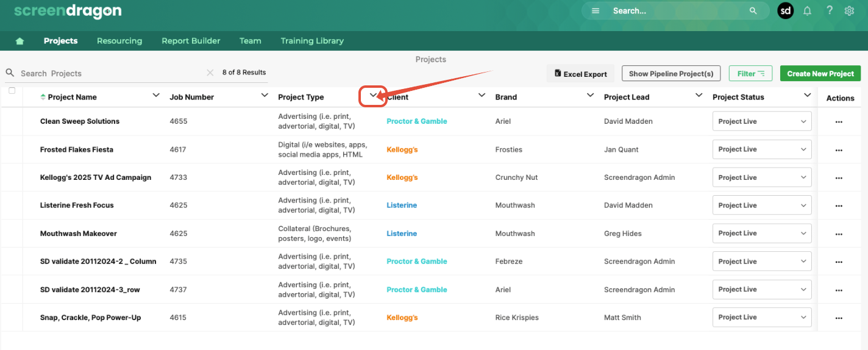The image size is (868, 350).
Task: Open Kellogg's link for Frosted Flakes Fiesta
Action: click(x=402, y=149)
